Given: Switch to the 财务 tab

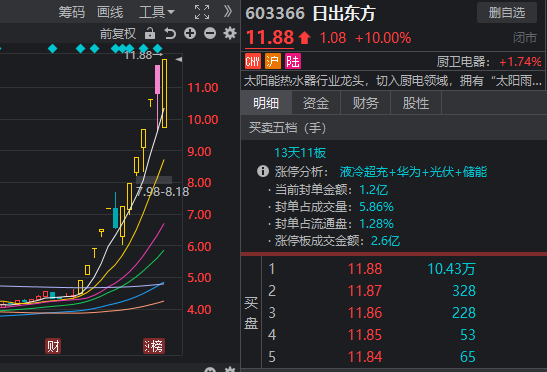Looking at the screenshot, I should [365, 103].
